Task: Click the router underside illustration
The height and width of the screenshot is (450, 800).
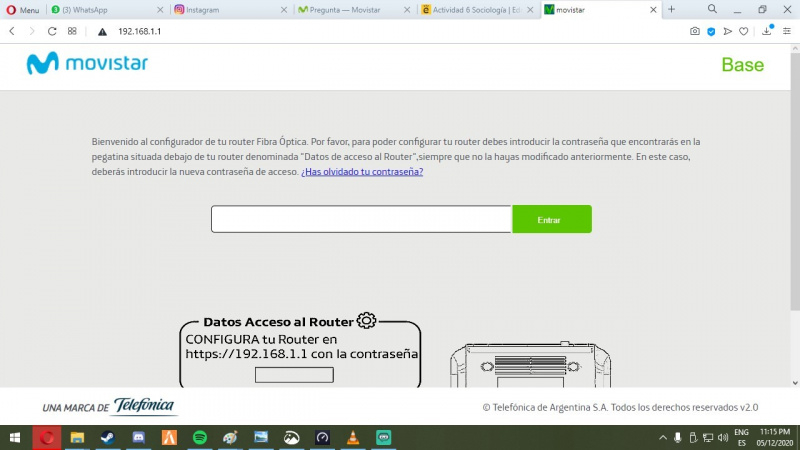Action: point(530,365)
